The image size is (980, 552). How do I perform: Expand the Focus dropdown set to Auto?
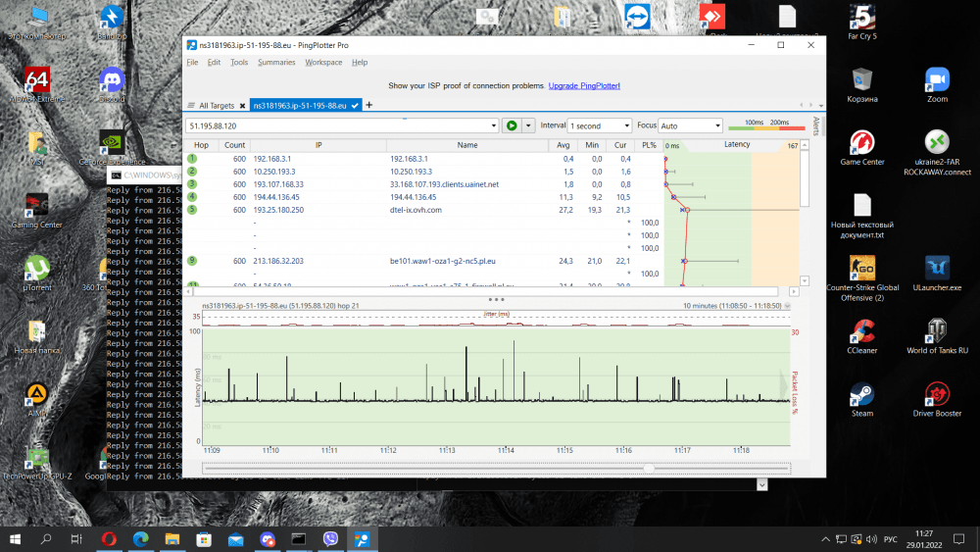[691, 125]
